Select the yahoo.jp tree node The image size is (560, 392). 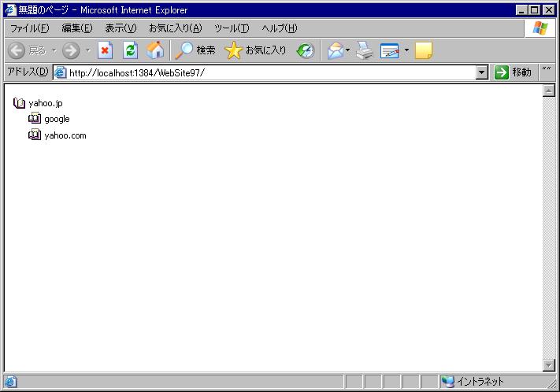tap(46, 103)
